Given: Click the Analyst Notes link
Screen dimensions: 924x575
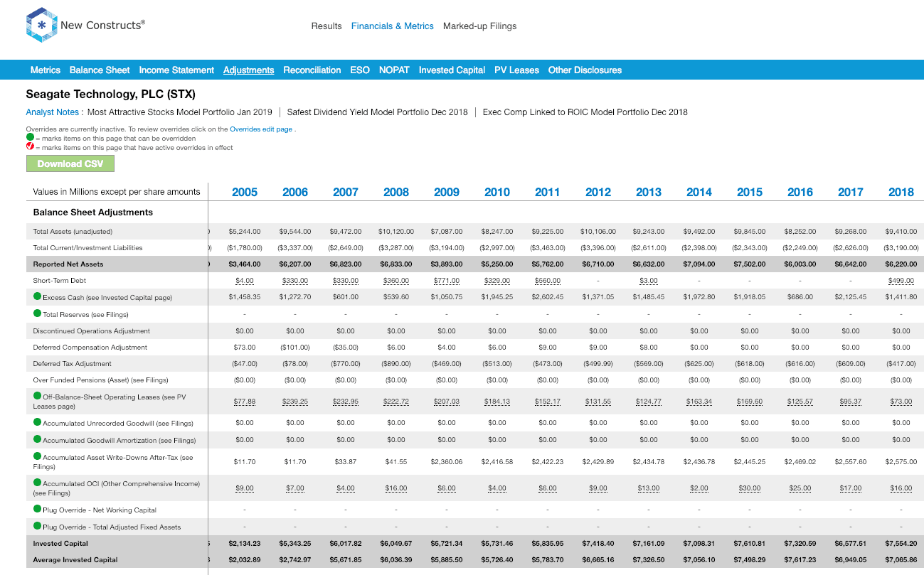Looking at the screenshot, I should [x=52, y=112].
